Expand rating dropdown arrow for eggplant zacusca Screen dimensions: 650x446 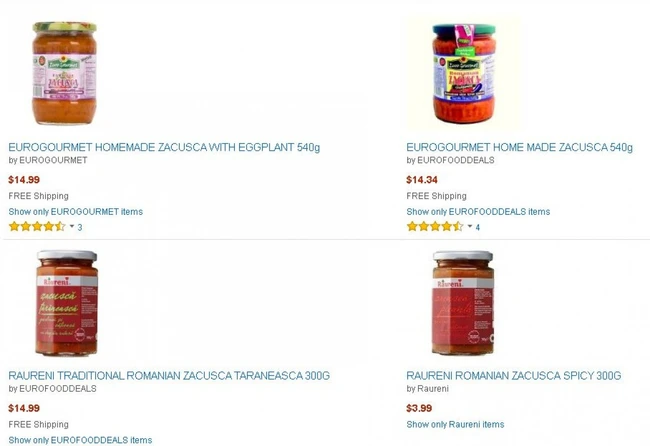(x=72, y=226)
